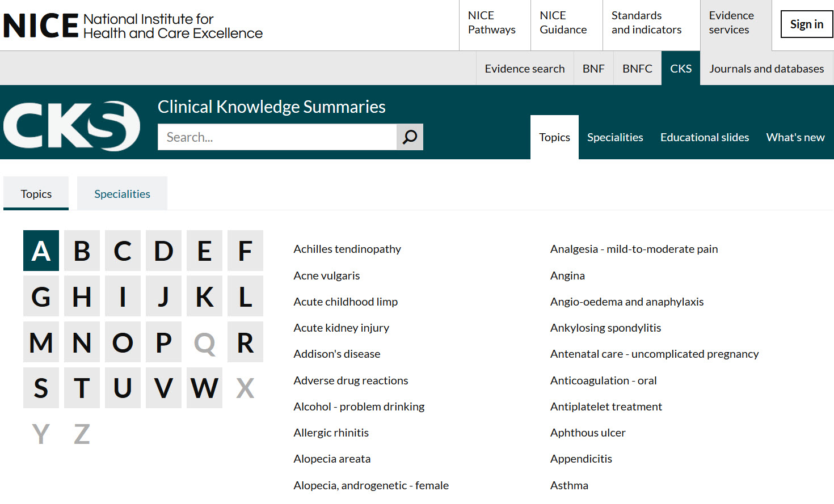Open the Asthma topic link

coord(569,485)
